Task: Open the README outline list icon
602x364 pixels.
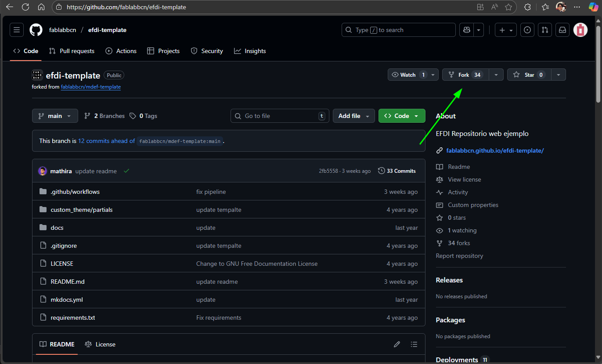Action: pyautogui.click(x=414, y=344)
